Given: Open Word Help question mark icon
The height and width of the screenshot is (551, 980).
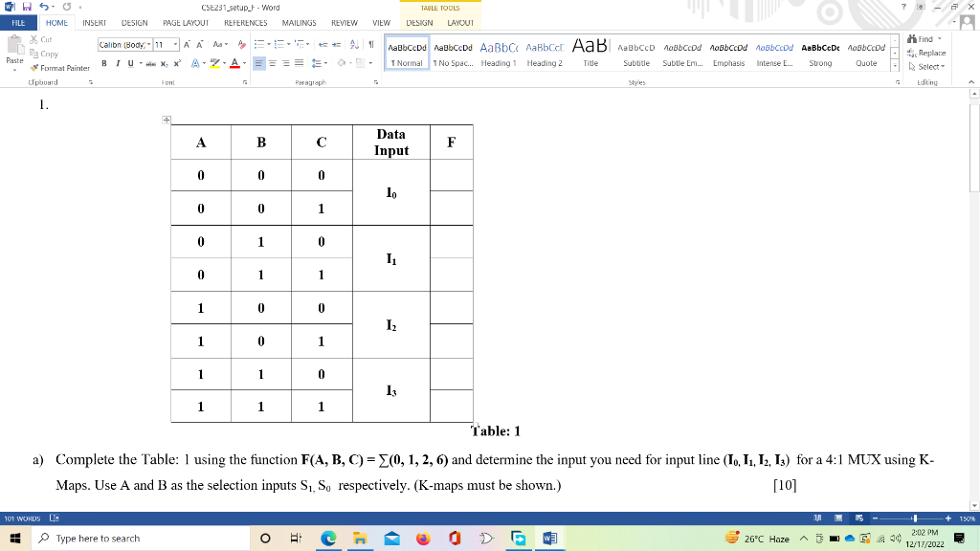Looking at the screenshot, I should [x=903, y=7].
